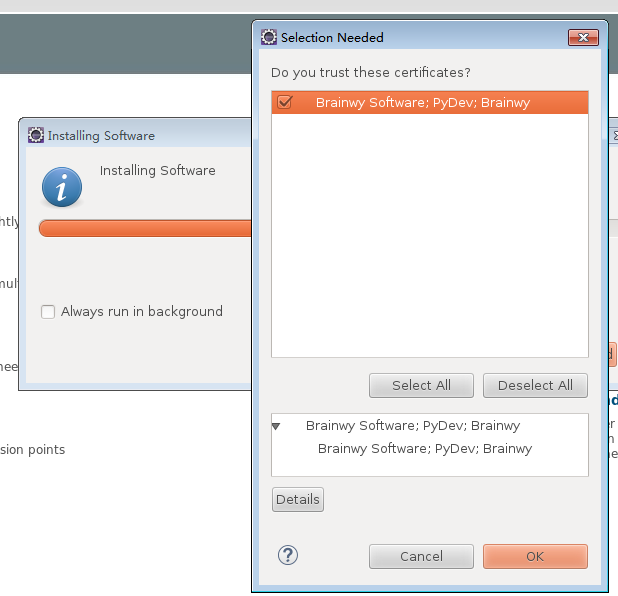Open certificate Details

coord(298,499)
